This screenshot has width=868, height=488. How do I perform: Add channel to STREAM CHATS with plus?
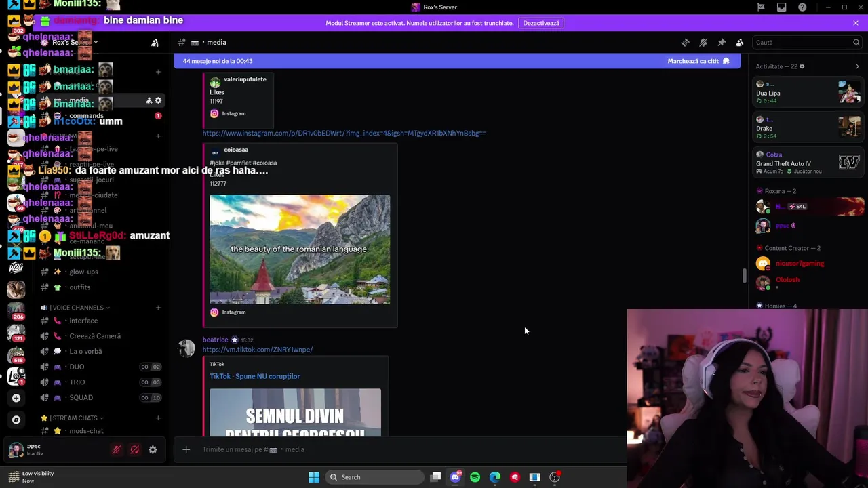(158, 418)
